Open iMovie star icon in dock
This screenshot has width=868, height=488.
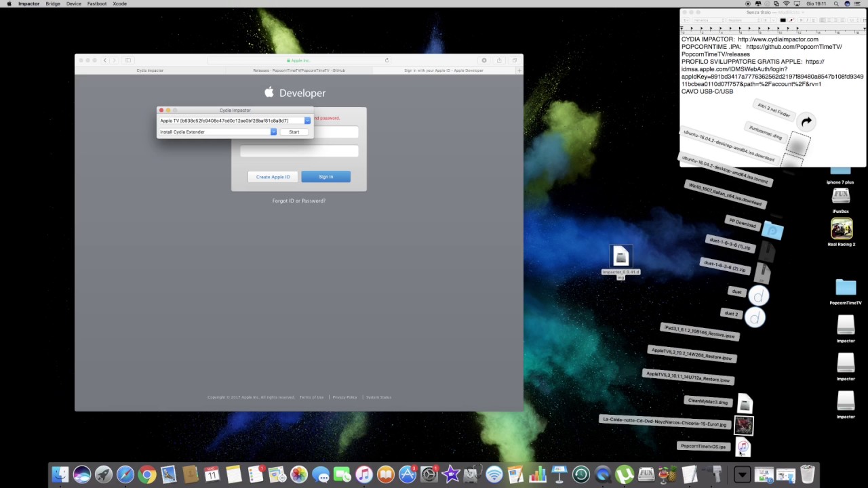[451, 474]
